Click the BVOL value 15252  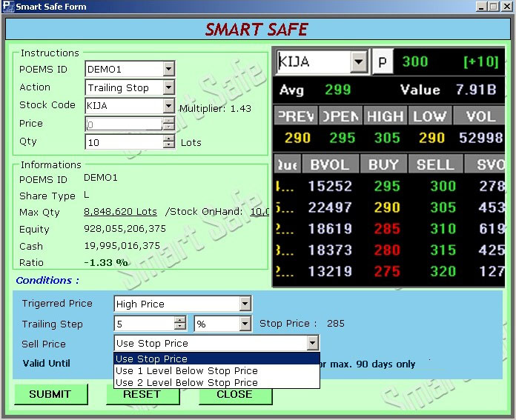[x=330, y=186]
